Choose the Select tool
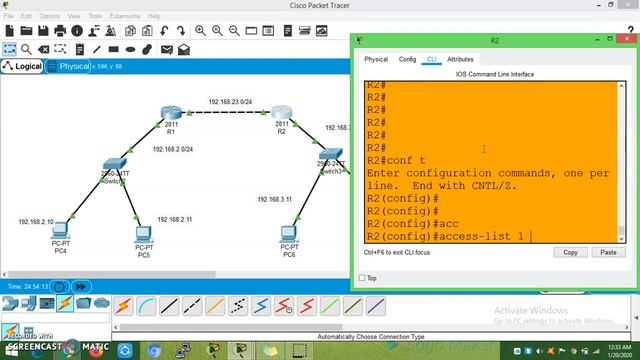This screenshot has width=640, height=360. click(9, 49)
